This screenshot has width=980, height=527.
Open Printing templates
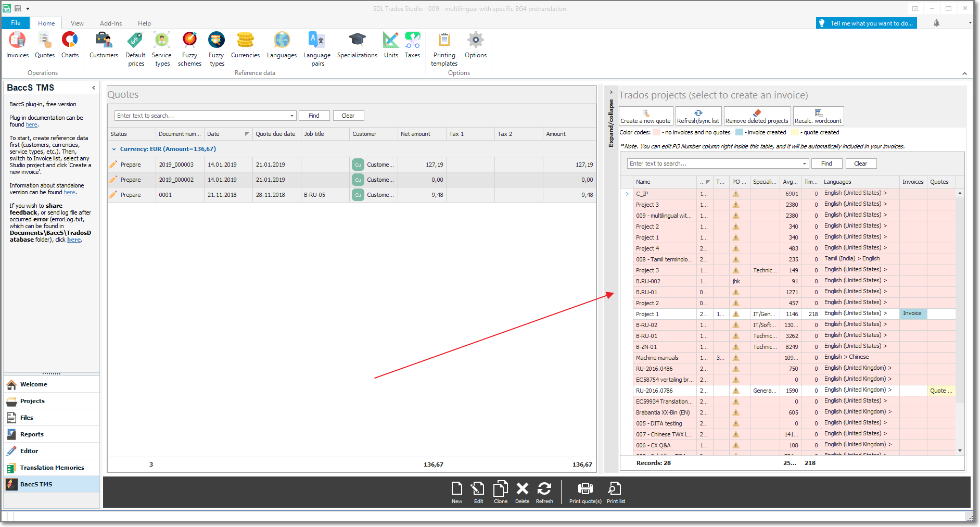[x=444, y=49]
